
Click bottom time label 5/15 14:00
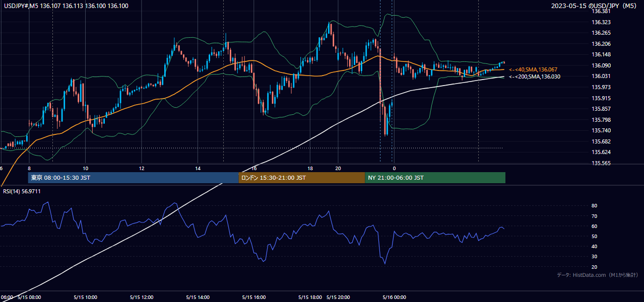(198, 297)
